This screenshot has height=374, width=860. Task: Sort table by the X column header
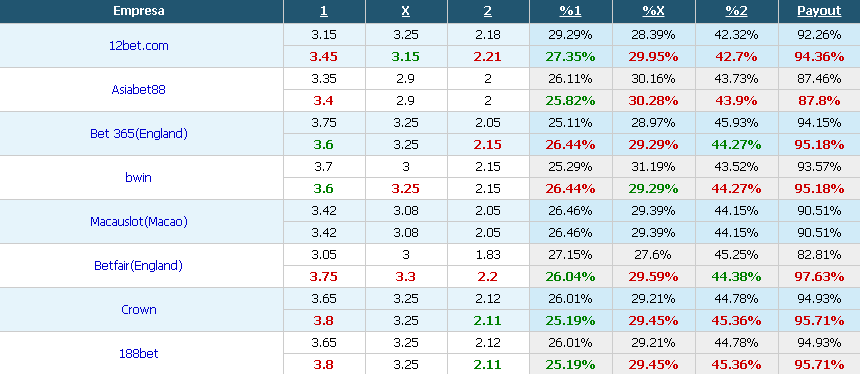[x=406, y=11]
